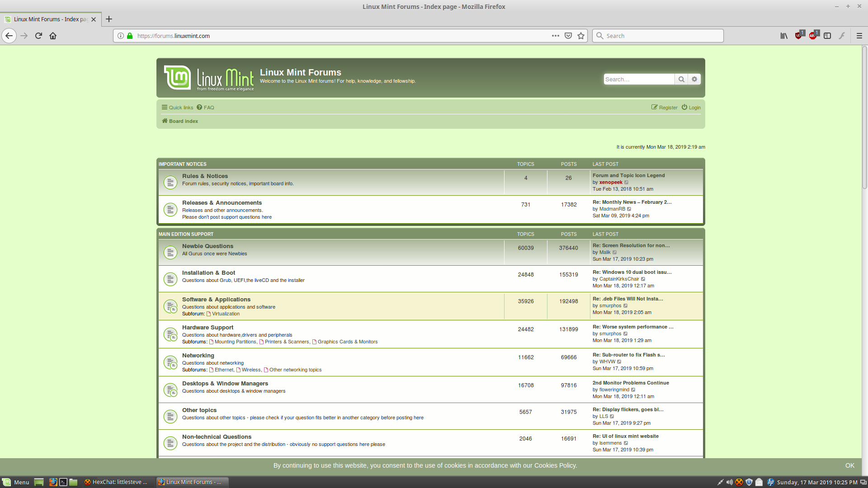This screenshot has width=868, height=488.
Task: Open the Wireless subforum
Action: pos(251,370)
